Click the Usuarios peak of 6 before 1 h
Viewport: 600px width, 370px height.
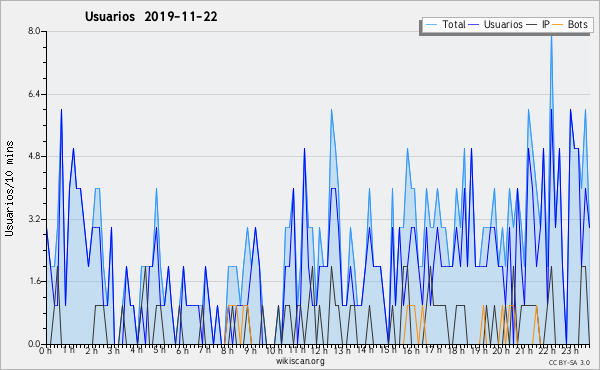(61, 110)
